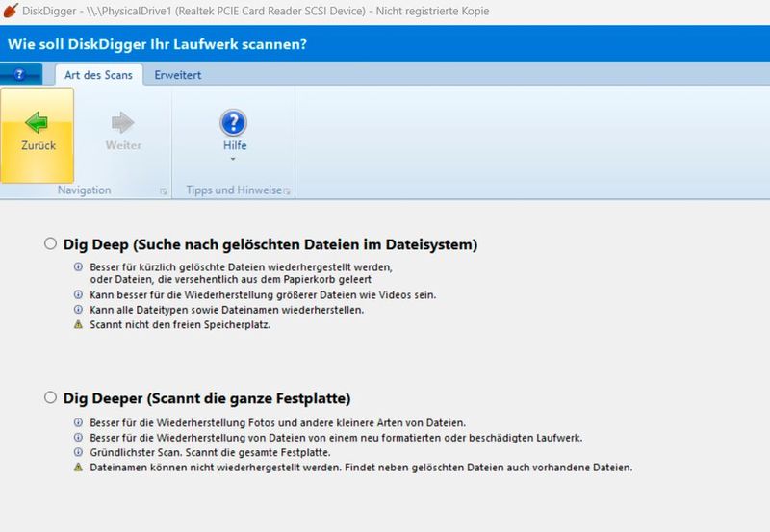Open Tipps und Hinweise group dialog launcher
Image resolution: width=770 pixels, height=532 pixels.
pos(287,191)
